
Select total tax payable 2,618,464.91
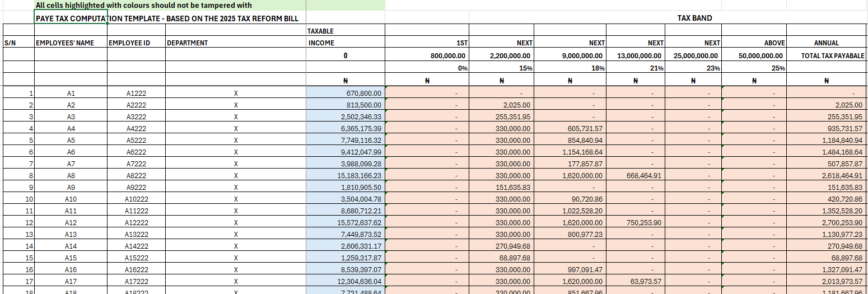pyautogui.click(x=827, y=175)
